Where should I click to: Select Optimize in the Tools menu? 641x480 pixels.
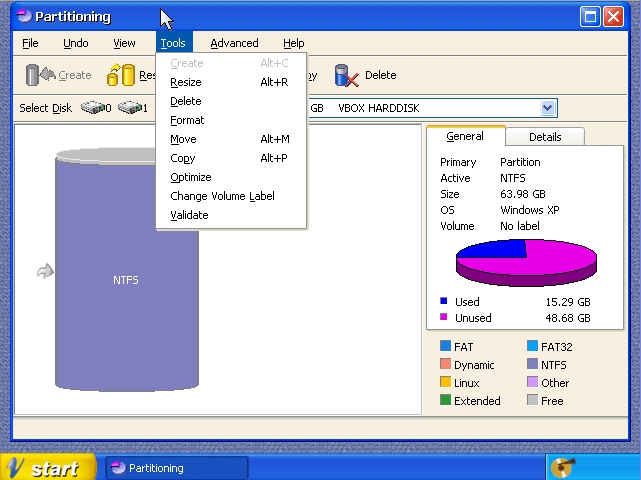[191, 177]
